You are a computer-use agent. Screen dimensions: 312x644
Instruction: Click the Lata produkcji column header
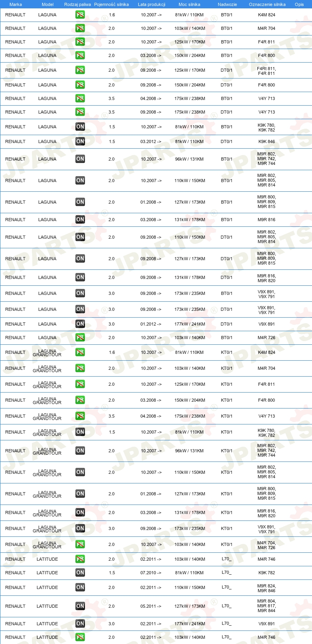(152, 4)
